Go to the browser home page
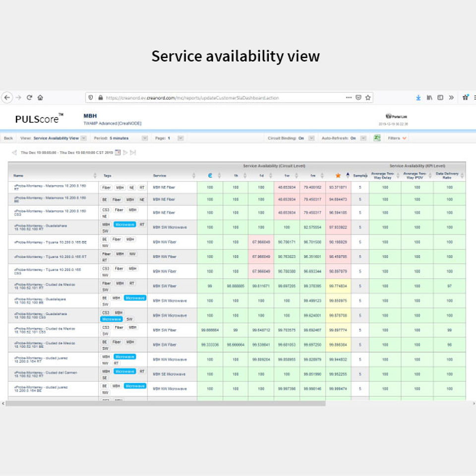Image resolution: width=476 pixels, height=476 pixels. pyautogui.click(x=40, y=98)
